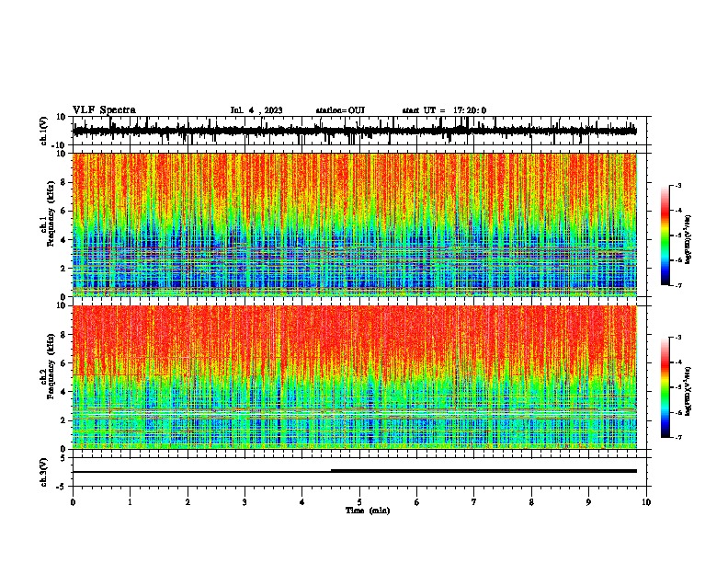Click the "0" tick on the time axis
The height and width of the screenshot is (563, 728).
pyautogui.click(x=73, y=502)
